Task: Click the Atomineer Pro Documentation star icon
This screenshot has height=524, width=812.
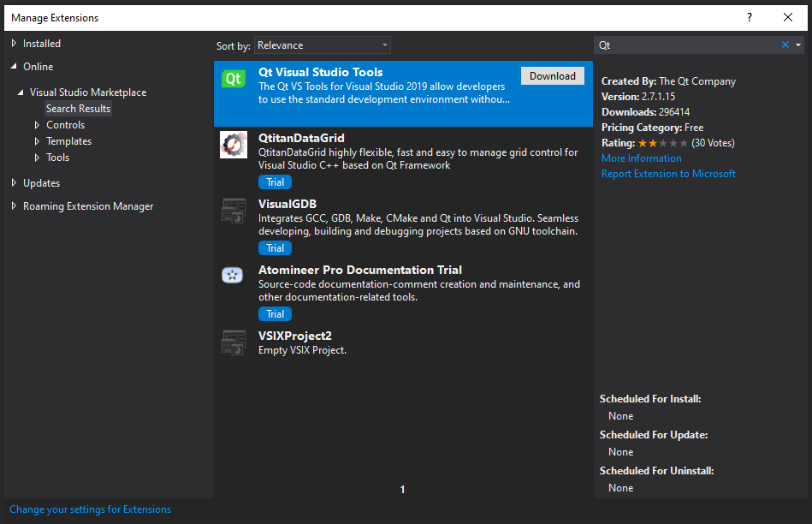Action: 233,275
